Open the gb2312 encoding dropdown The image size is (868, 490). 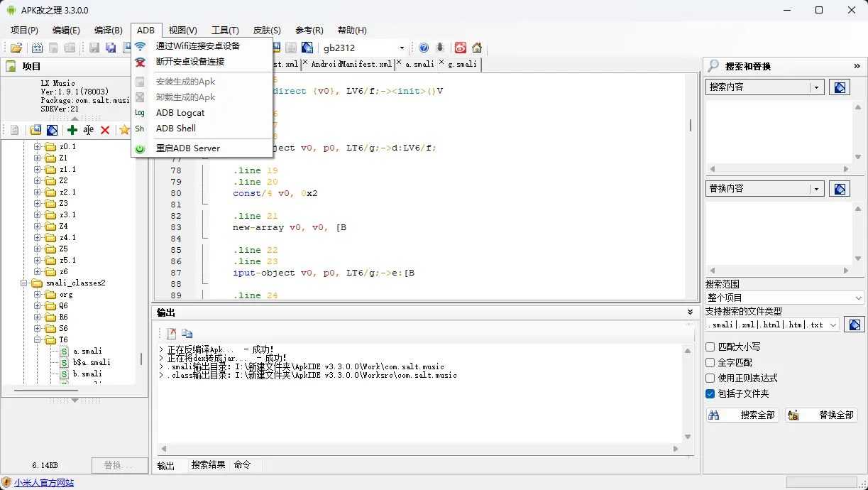click(402, 48)
